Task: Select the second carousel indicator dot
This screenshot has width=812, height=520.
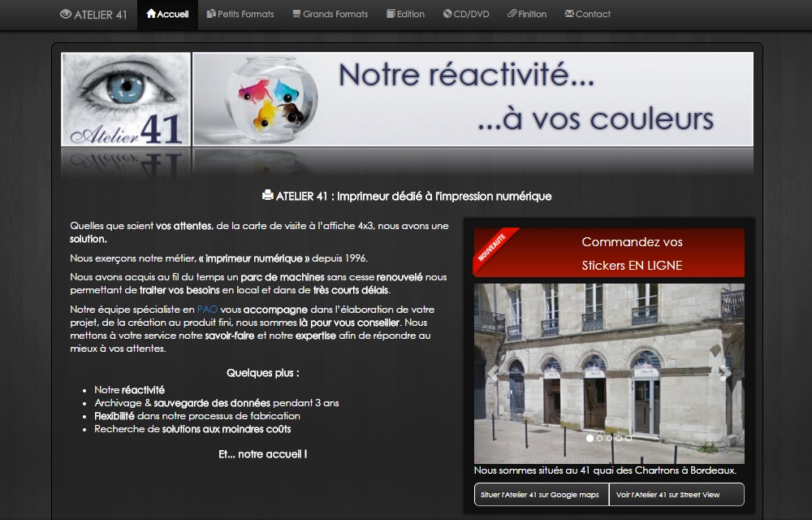Action: coord(600,438)
